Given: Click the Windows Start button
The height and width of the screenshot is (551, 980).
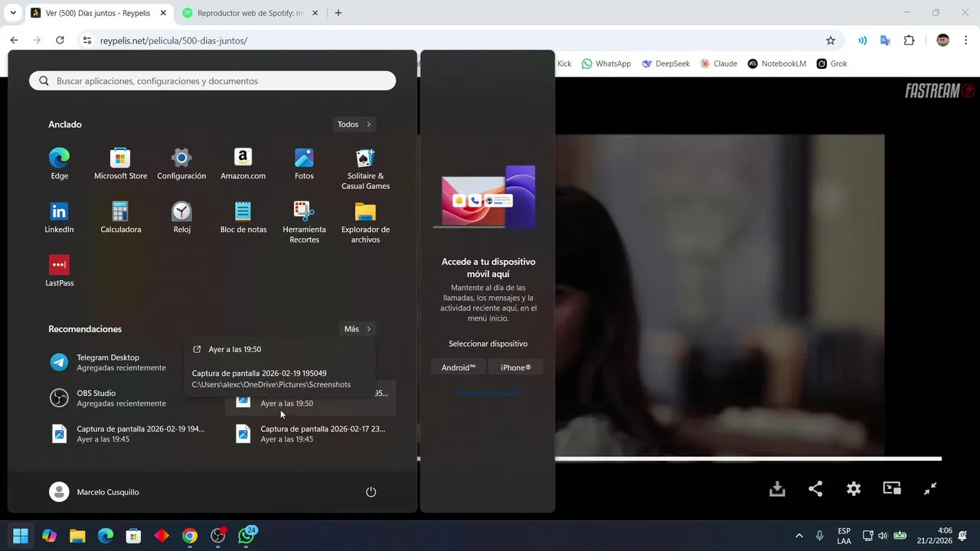Looking at the screenshot, I should click(21, 536).
